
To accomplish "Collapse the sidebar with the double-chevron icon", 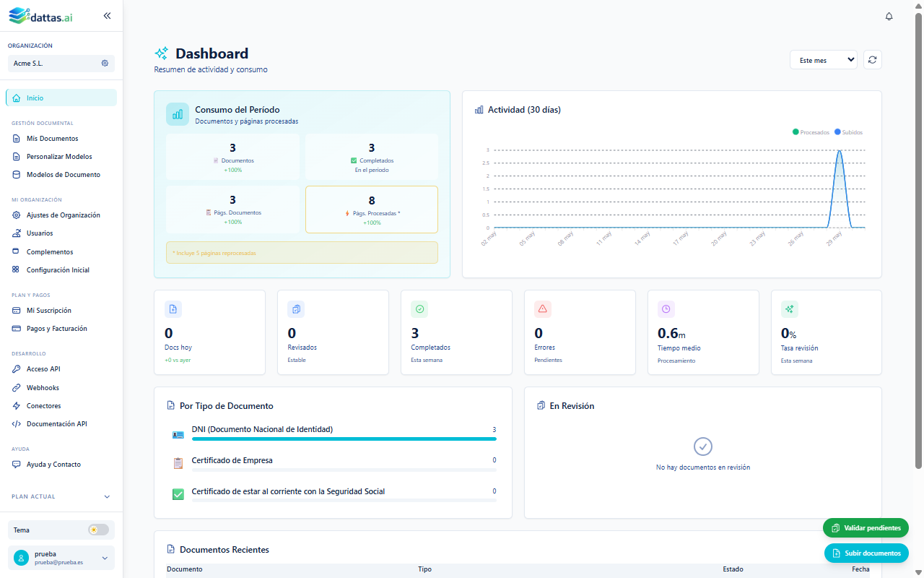I will pos(107,15).
